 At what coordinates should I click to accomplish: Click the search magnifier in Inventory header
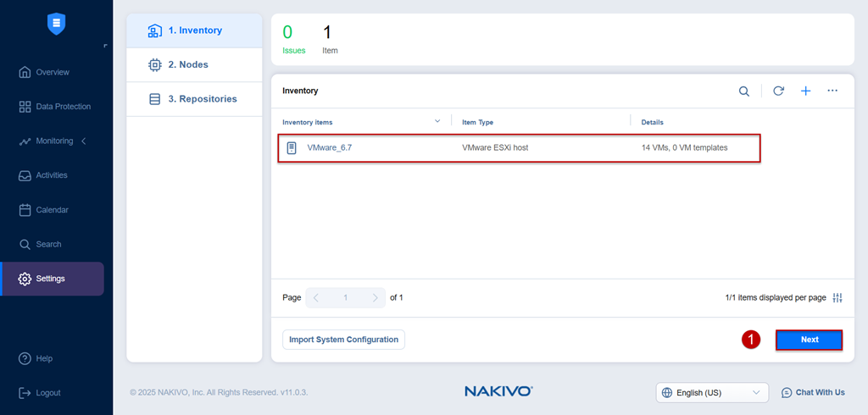(744, 91)
